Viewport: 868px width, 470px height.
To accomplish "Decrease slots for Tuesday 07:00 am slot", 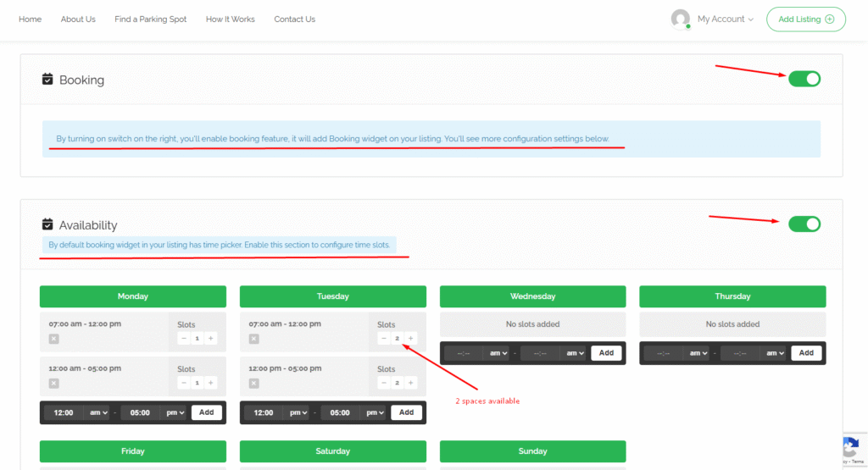I will tap(384, 338).
